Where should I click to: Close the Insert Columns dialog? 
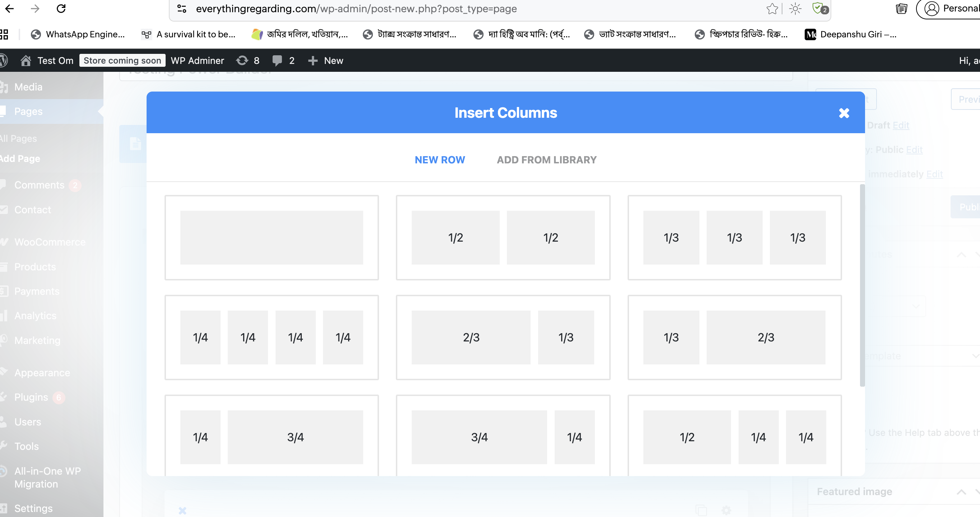tap(844, 113)
